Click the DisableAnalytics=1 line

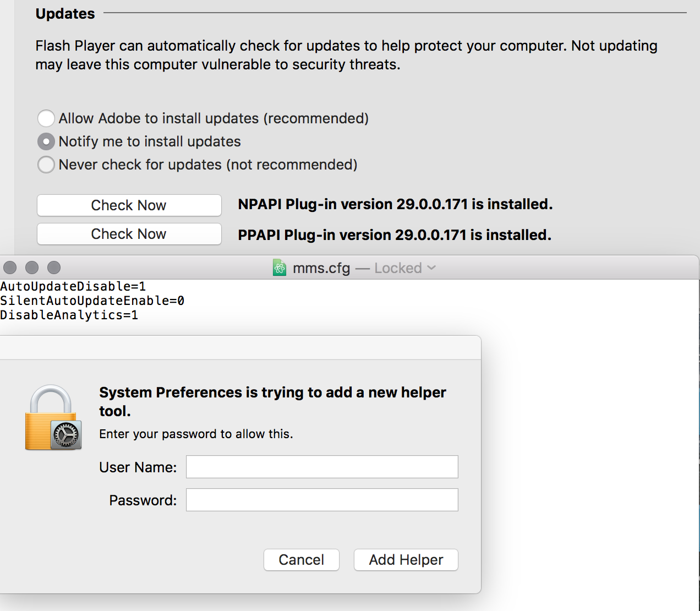[69, 315]
